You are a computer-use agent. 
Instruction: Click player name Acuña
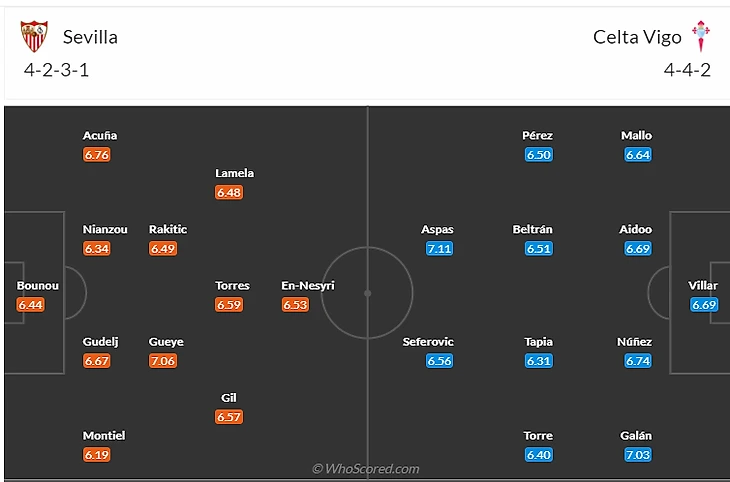pos(100,135)
